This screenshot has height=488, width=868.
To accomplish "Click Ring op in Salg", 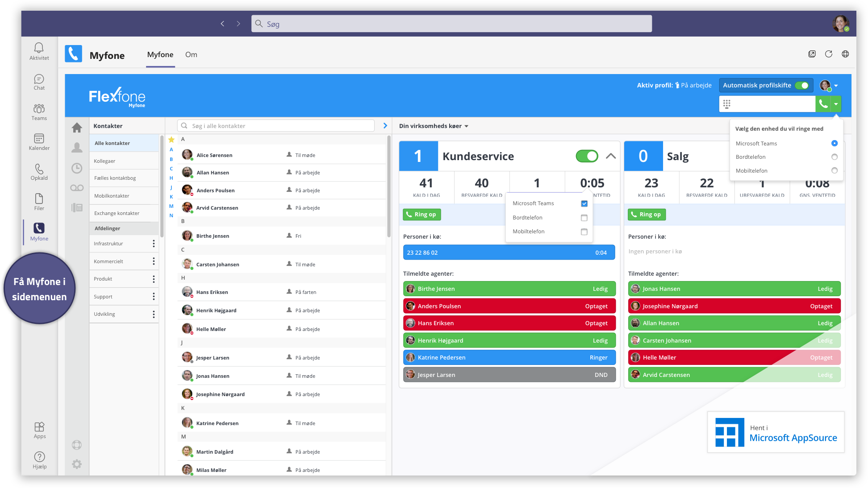I will [647, 215].
